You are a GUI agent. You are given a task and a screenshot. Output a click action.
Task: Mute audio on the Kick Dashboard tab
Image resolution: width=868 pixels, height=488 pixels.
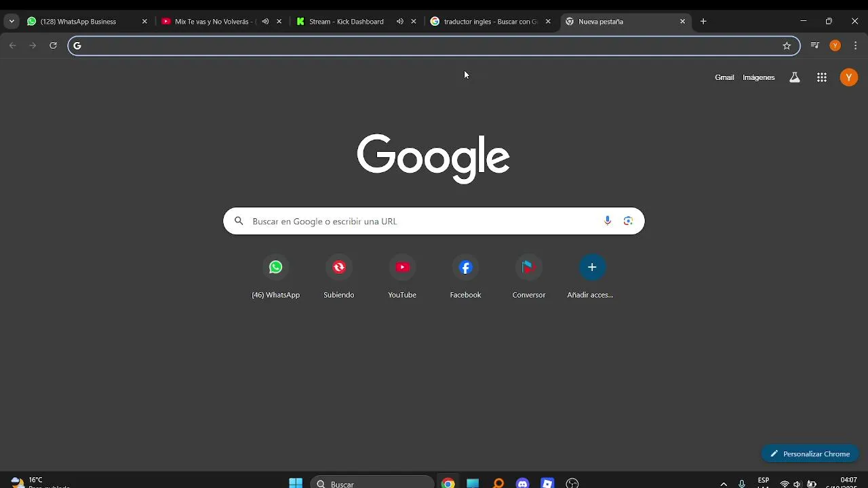(x=400, y=22)
